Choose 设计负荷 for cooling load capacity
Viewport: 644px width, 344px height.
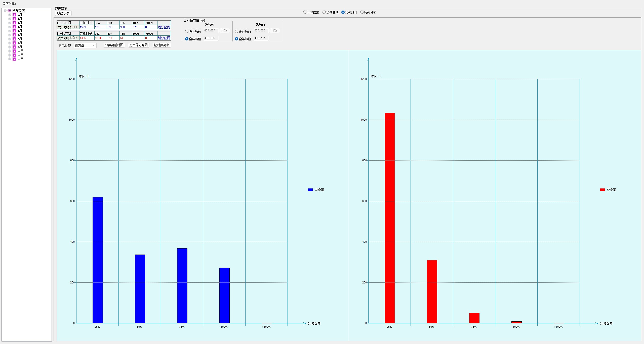pyautogui.click(x=187, y=31)
